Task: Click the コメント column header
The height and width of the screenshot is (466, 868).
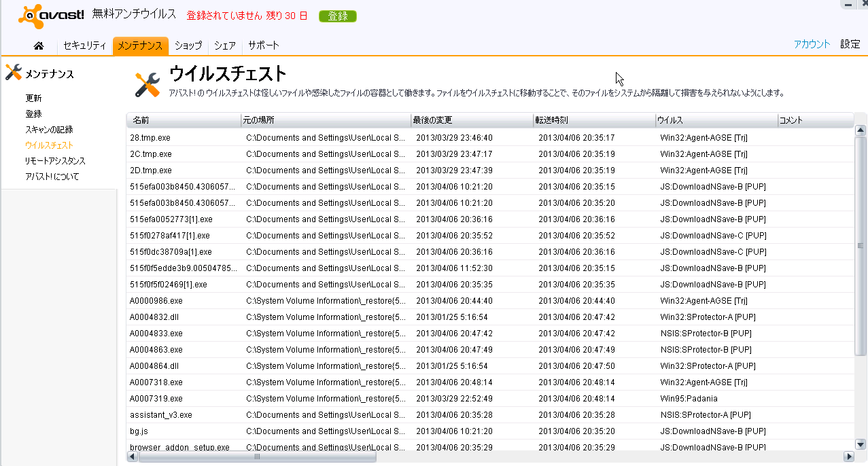Action: [816, 120]
